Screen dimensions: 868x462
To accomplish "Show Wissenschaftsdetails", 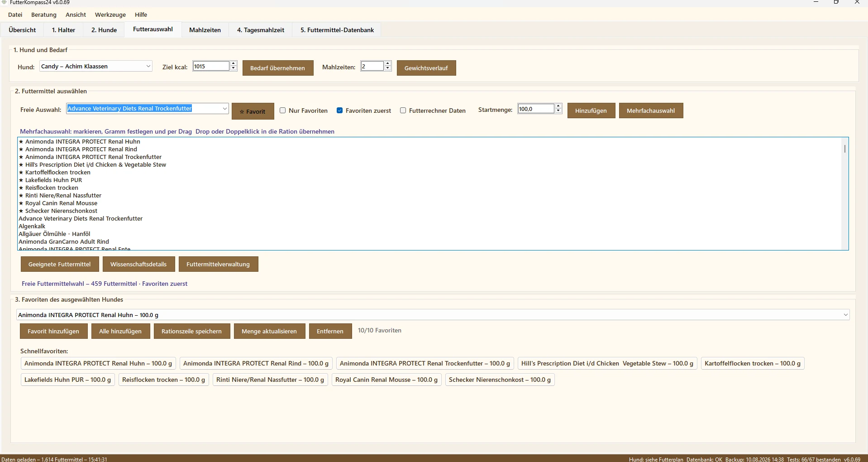I will coord(138,264).
